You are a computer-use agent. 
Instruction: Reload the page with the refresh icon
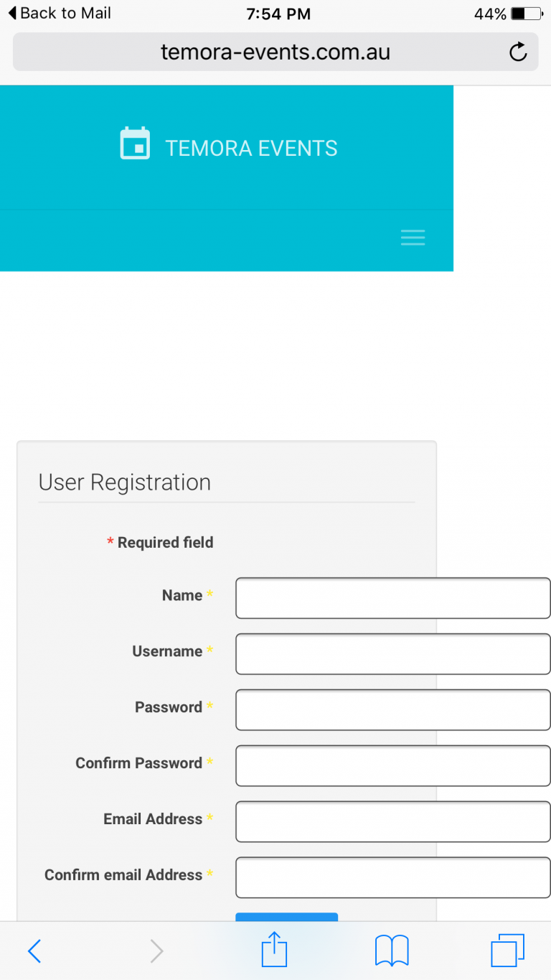click(x=517, y=52)
